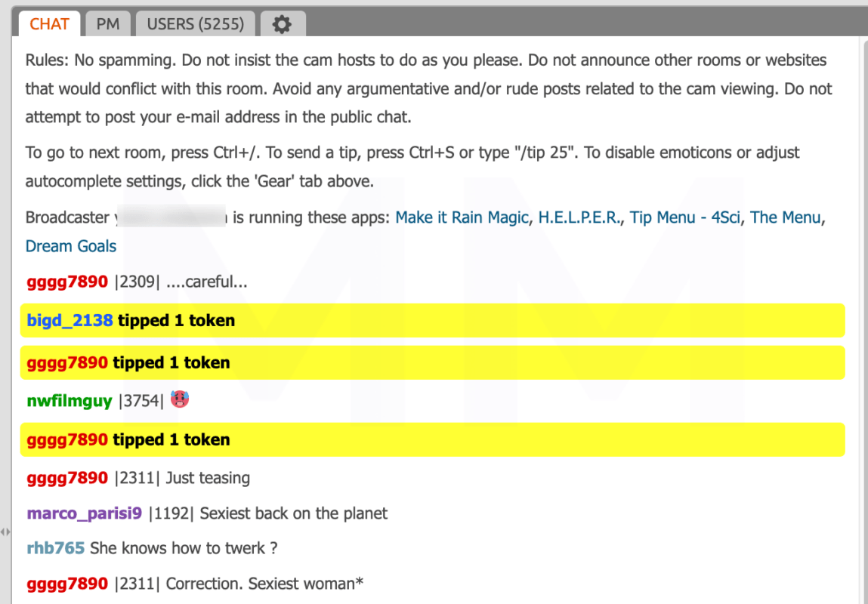The width and height of the screenshot is (868, 604).
Task: Click the 'To go to next room' paragraph
Action: coord(412,167)
